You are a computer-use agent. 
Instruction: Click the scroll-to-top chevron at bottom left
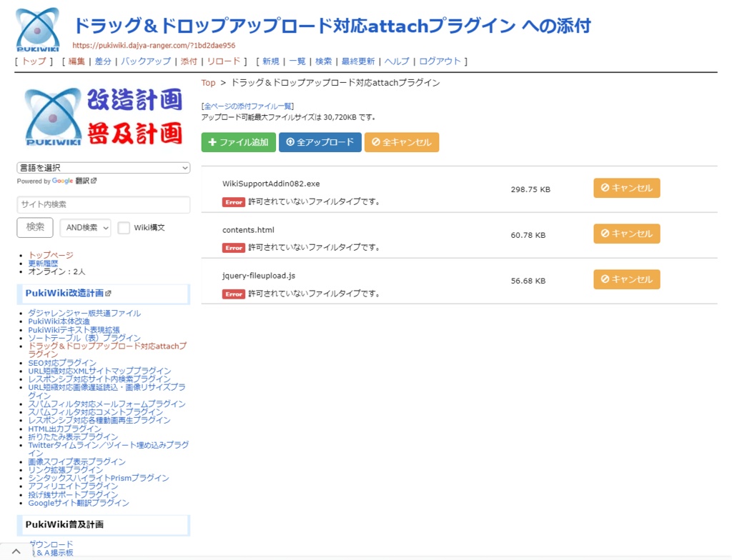point(17,552)
